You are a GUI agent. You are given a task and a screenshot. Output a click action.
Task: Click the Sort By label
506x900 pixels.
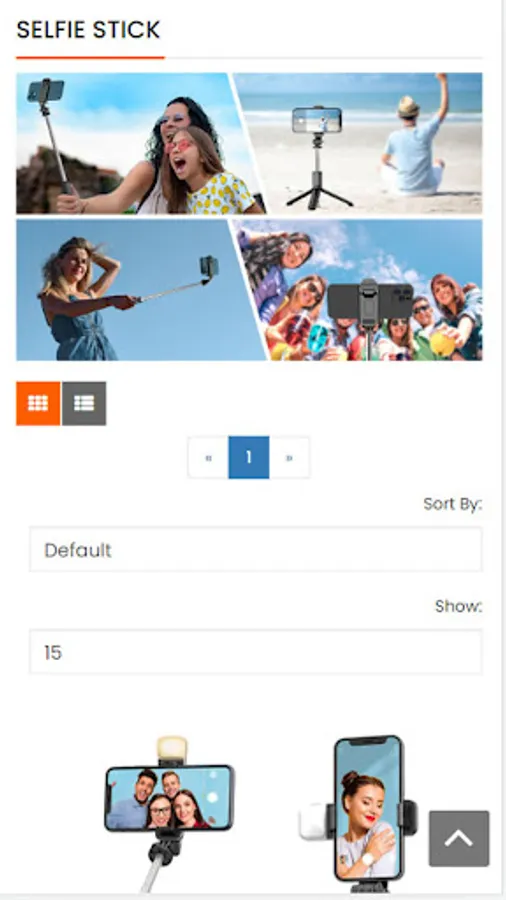tap(453, 504)
